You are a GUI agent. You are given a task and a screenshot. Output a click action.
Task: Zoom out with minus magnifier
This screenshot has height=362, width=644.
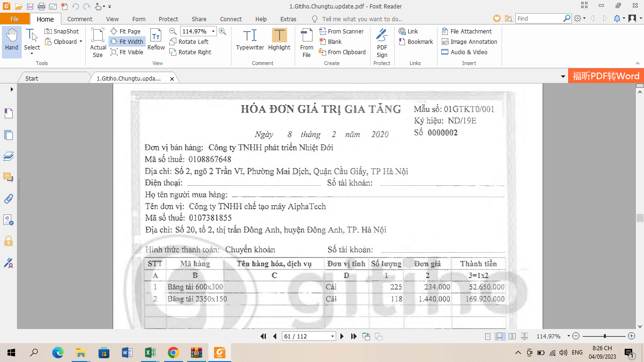pos(173,31)
